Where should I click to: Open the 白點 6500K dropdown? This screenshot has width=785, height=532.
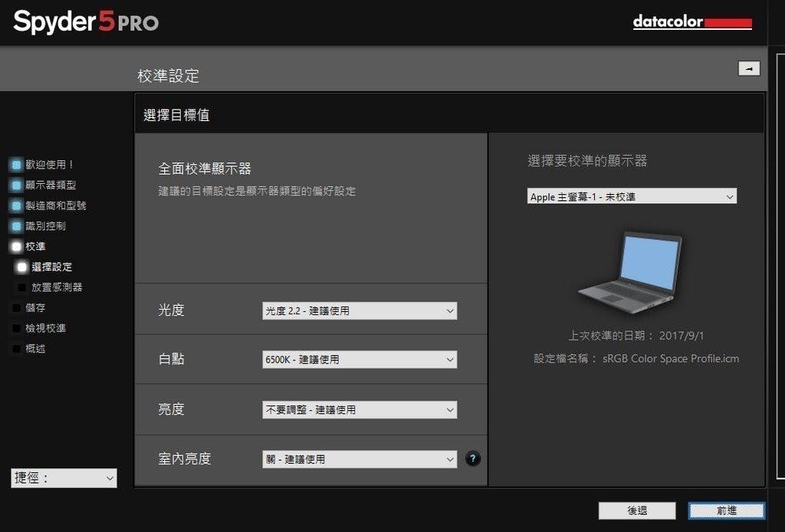360,360
